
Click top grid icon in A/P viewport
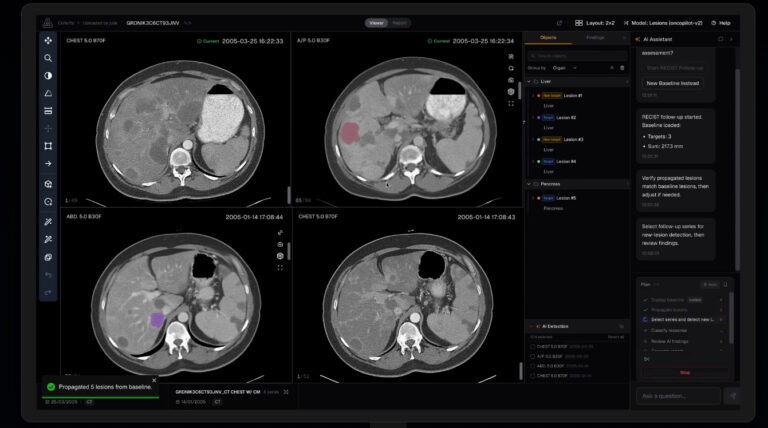coord(511,57)
